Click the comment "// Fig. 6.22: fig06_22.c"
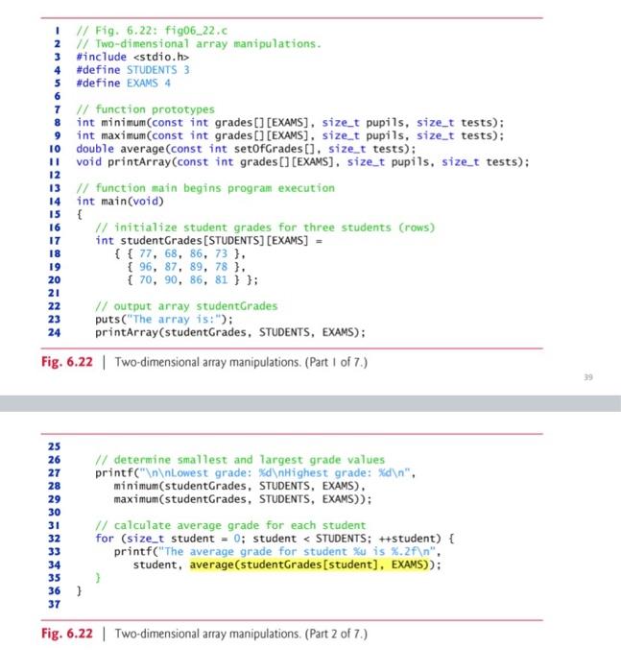The image size is (621, 672). pos(152,31)
